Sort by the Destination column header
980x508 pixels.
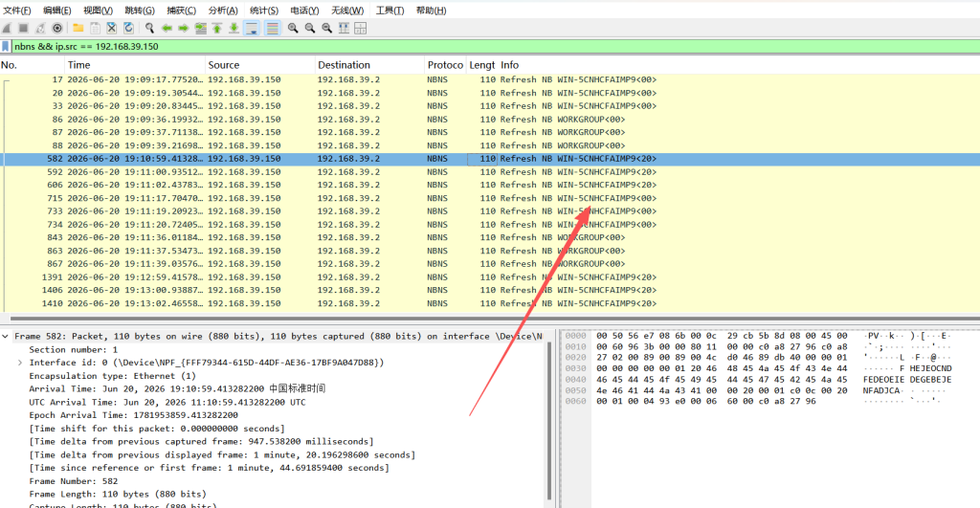[369, 65]
